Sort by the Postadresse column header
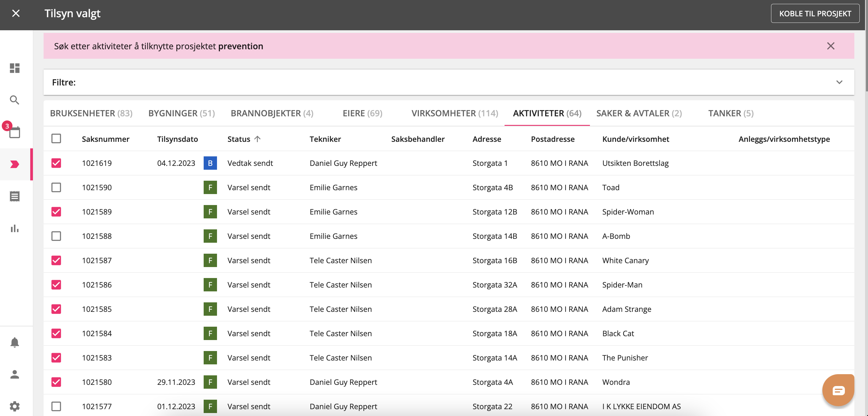Screen dimensions: 868x416 tap(553, 139)
